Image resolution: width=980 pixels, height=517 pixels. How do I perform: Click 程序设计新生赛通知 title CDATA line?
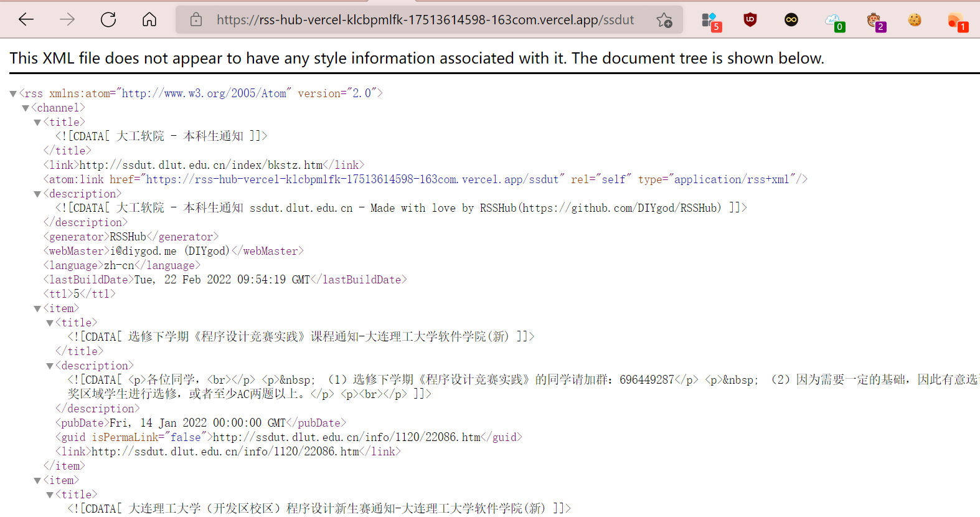point(319,509)
